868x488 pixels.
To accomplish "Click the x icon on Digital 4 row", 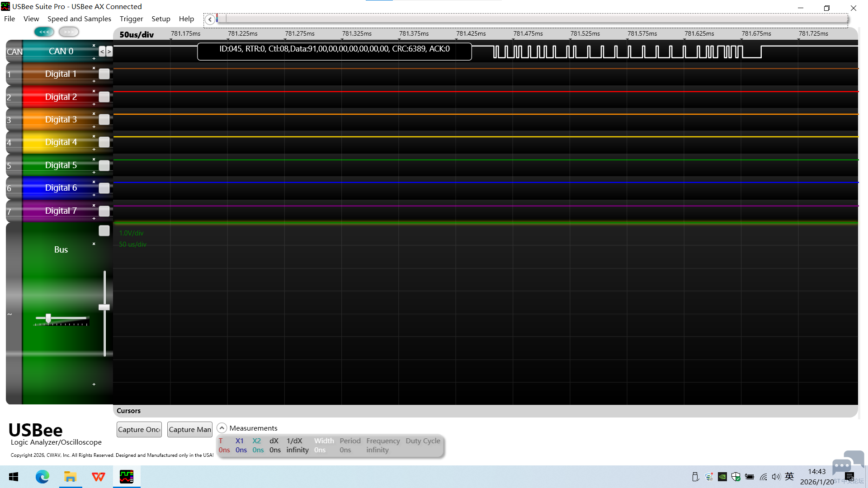I will click(x=94, y=136).
